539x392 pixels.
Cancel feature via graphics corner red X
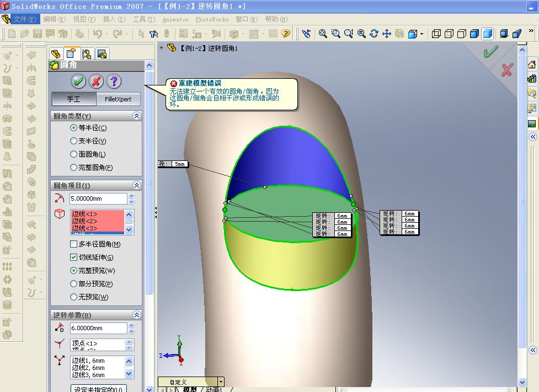(506, 70)
